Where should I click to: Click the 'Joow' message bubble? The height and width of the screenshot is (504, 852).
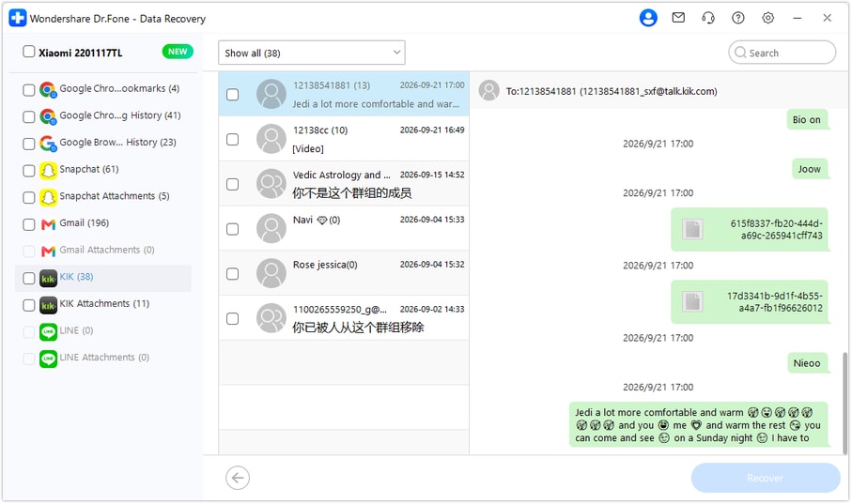[809, 169]
